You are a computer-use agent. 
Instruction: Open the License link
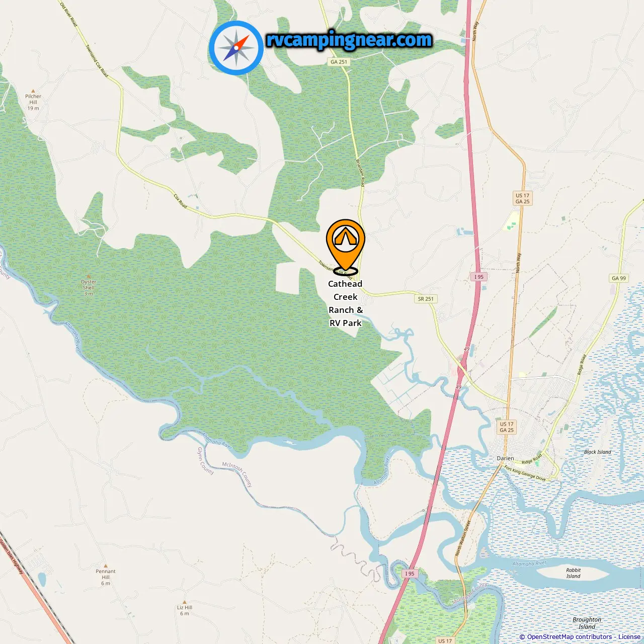click(x=629, y=637)
